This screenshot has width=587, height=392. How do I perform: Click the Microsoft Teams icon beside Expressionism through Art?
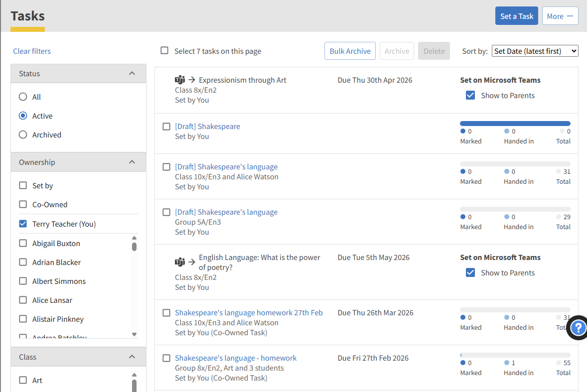click(x=180, y=80)
